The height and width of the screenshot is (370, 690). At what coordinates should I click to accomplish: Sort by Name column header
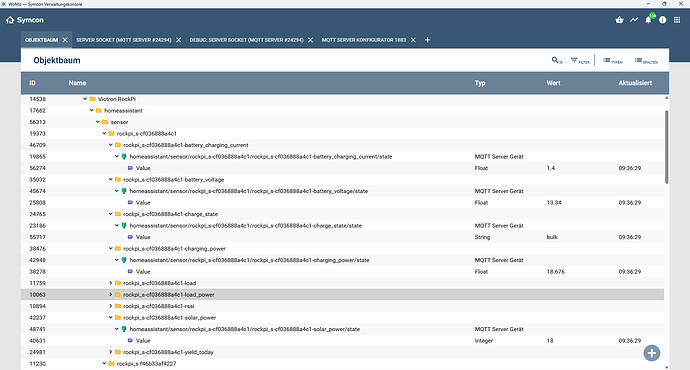[77, 83]
